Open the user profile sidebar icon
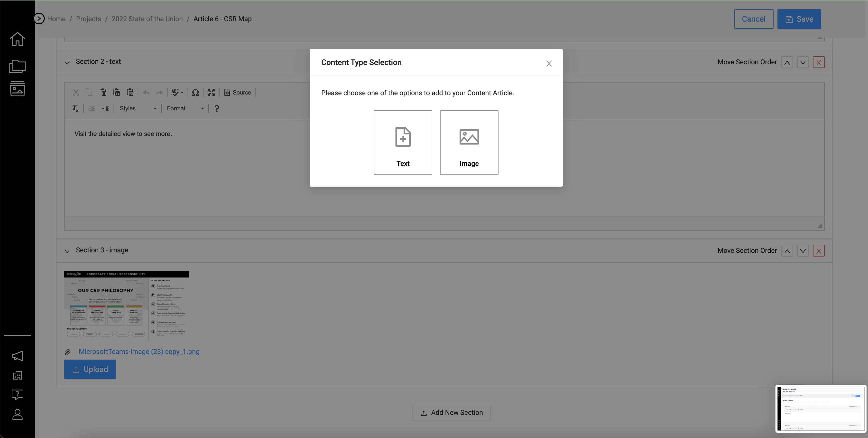The height and width of the screenshot is (438, 868). coord(17,414)
